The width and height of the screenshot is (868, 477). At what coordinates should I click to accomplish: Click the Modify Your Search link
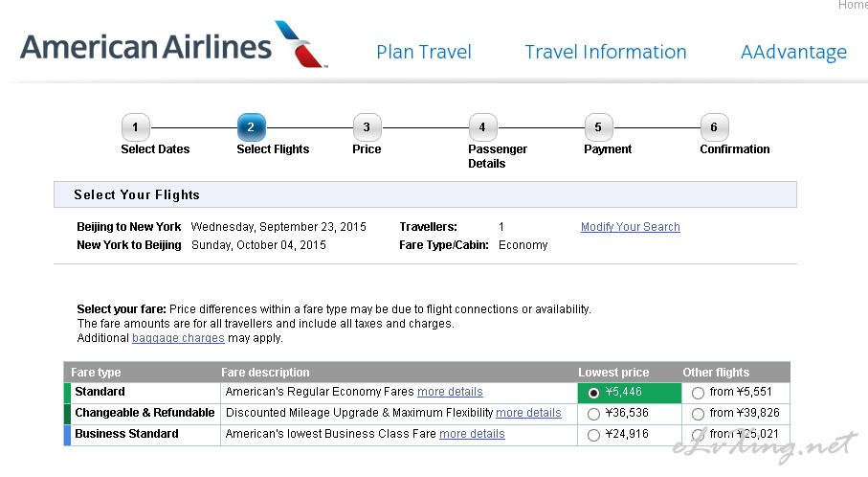[x=631, y=227]
